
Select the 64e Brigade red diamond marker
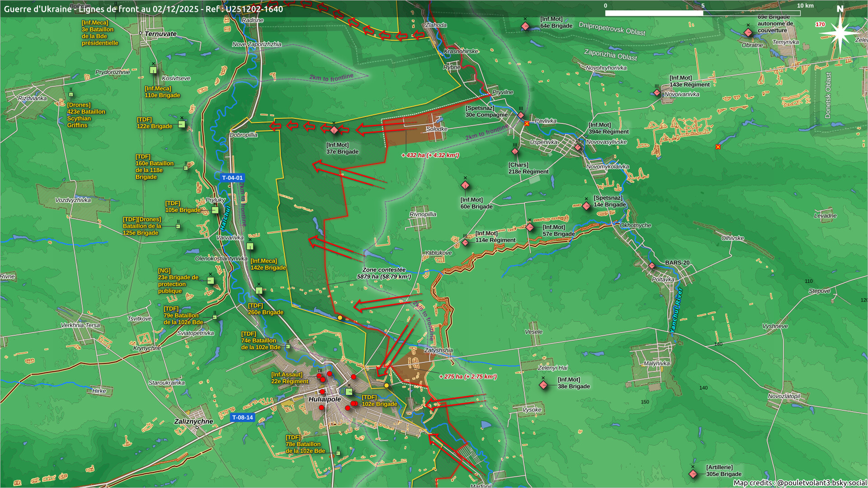coord(525,26)
